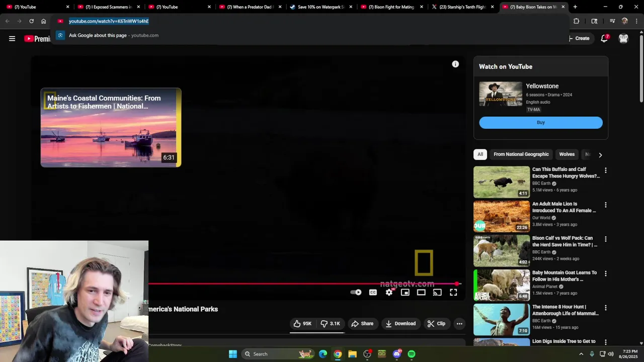The height and width of the screenshot is (362, 644).
Task: Click the Download button
Action: pos(400,324)
